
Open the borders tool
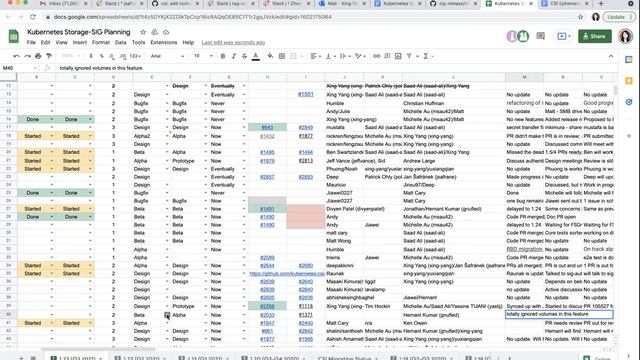click(282, 56)
